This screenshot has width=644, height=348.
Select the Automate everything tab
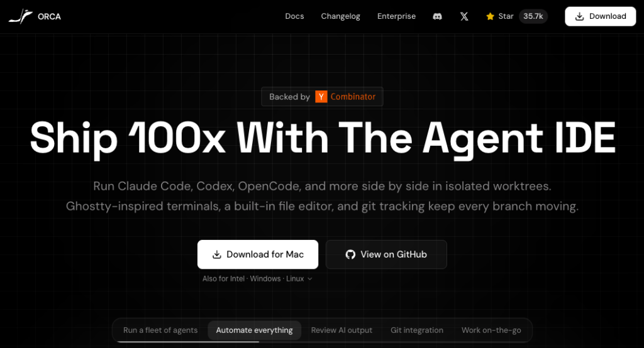(254, 330)
